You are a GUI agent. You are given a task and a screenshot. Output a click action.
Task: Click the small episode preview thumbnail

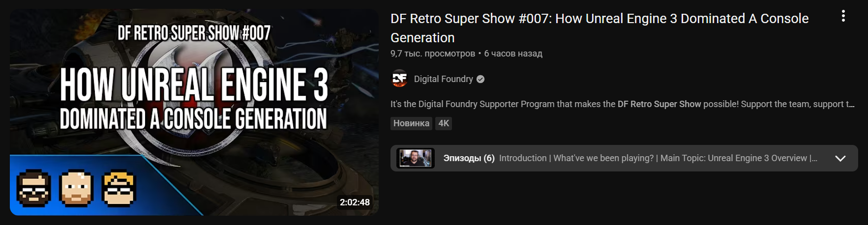pyautogui.click(x=415, y=158)
